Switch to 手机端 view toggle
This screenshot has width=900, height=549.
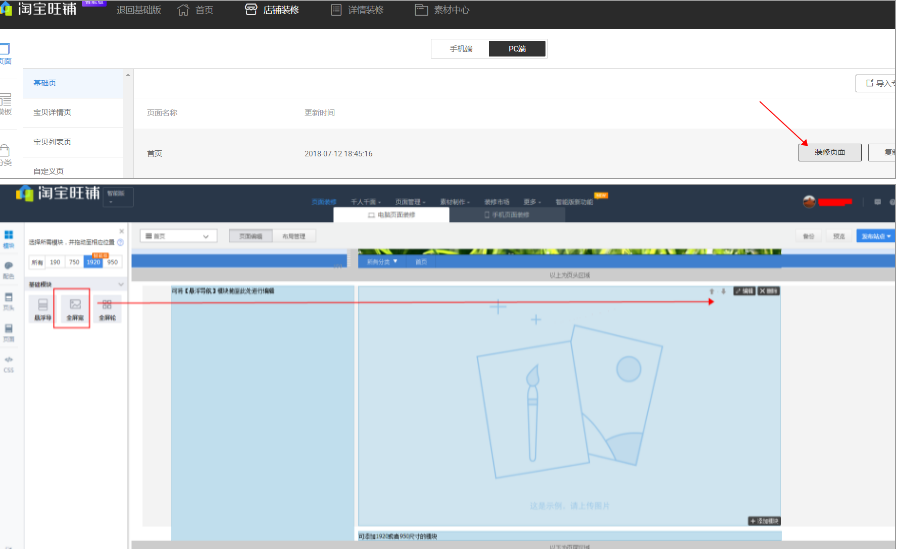click(x=460, y=49)
